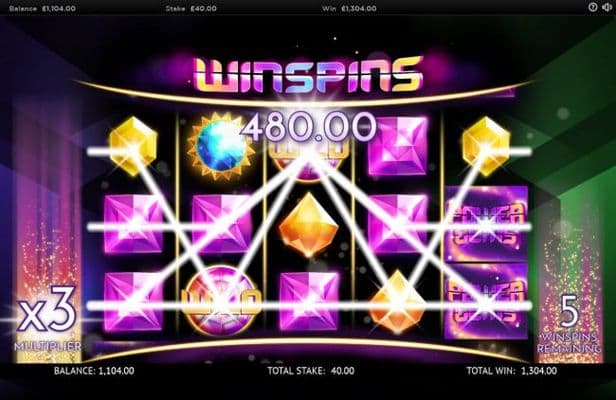This screenshot has height=400, width=616.
Task: Select the yellow hexagon gem on last reel
Action: 486,146
